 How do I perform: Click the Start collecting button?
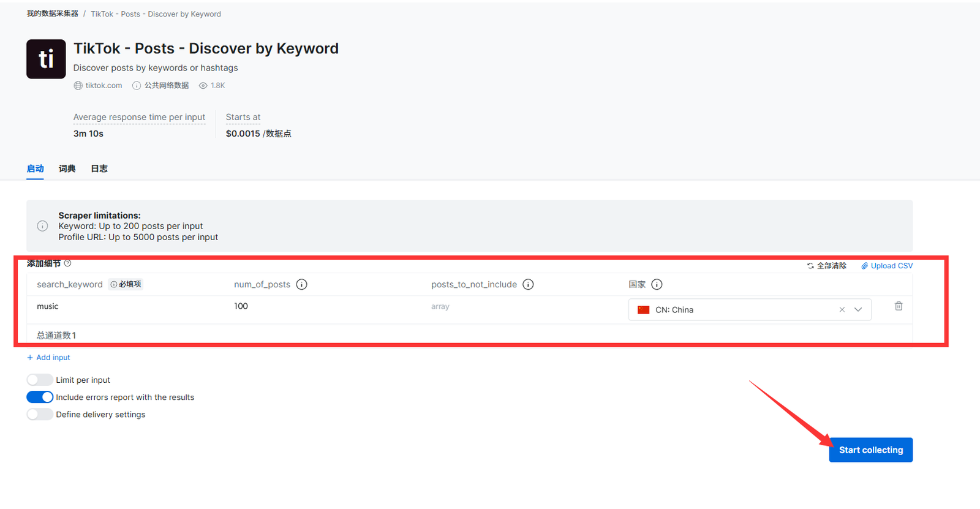click(871, 450)
